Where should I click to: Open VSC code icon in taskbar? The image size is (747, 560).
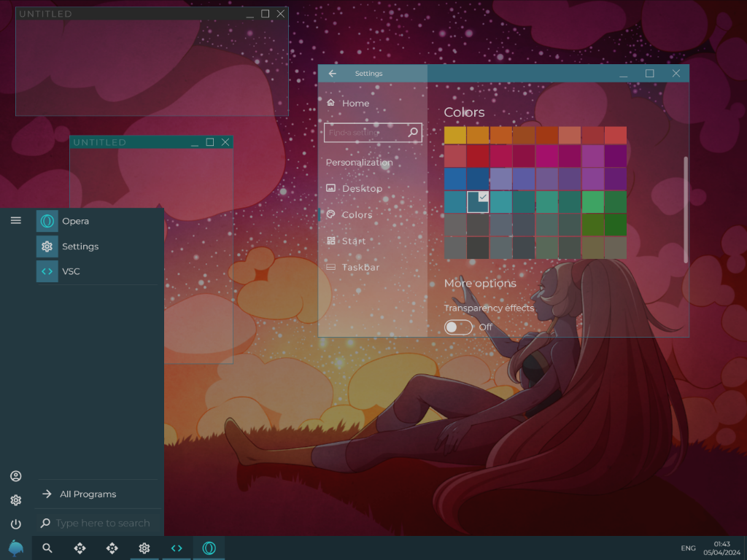coord(177,548)
